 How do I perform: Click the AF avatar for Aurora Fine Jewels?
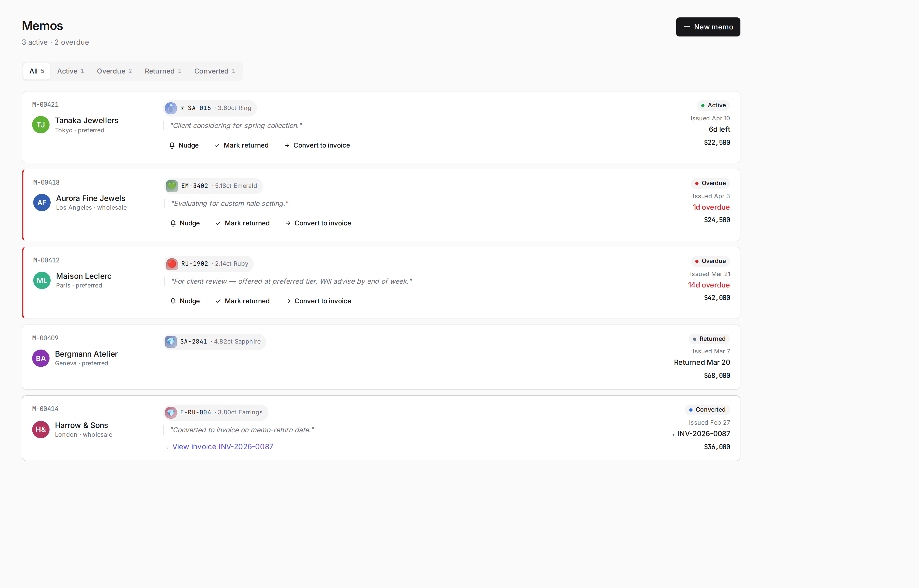(42, 203)
